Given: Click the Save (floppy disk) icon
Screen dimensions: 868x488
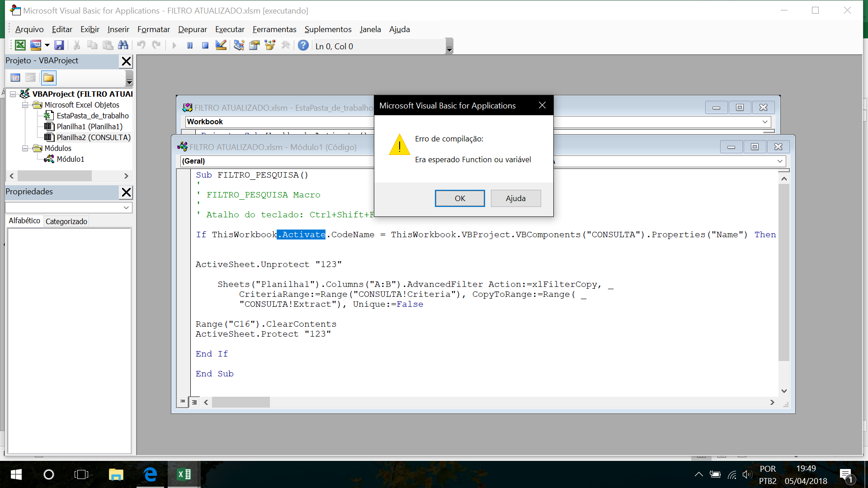Looking at the screenshot, I should click(x=59, y=45).
